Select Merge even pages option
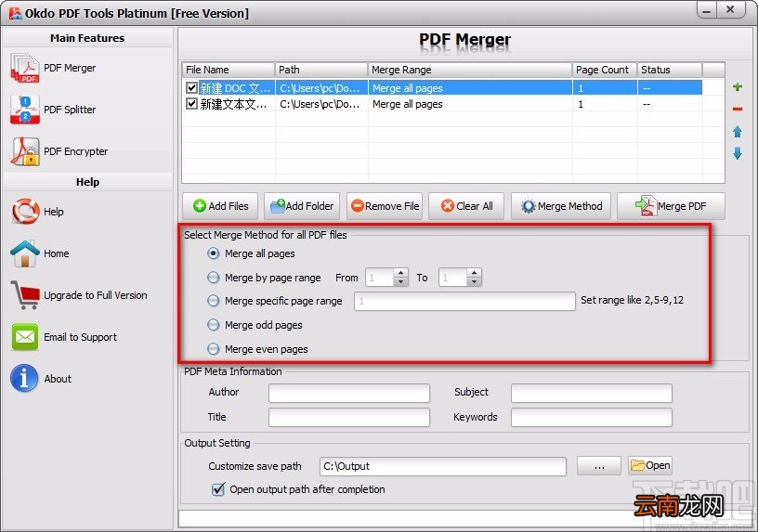Viewport: 758px width, 532px height. click(214, 349)
